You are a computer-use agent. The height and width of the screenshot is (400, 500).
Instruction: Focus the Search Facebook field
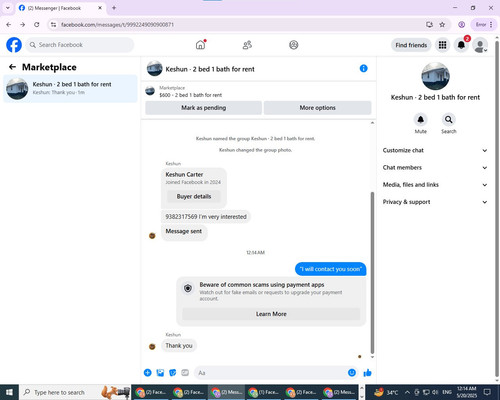(80, 45)
